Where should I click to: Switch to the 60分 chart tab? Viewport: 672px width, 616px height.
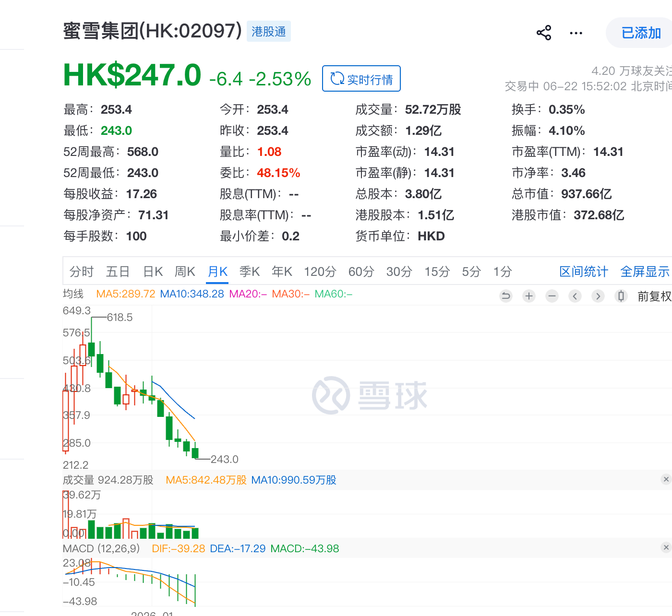coord(361,272)
